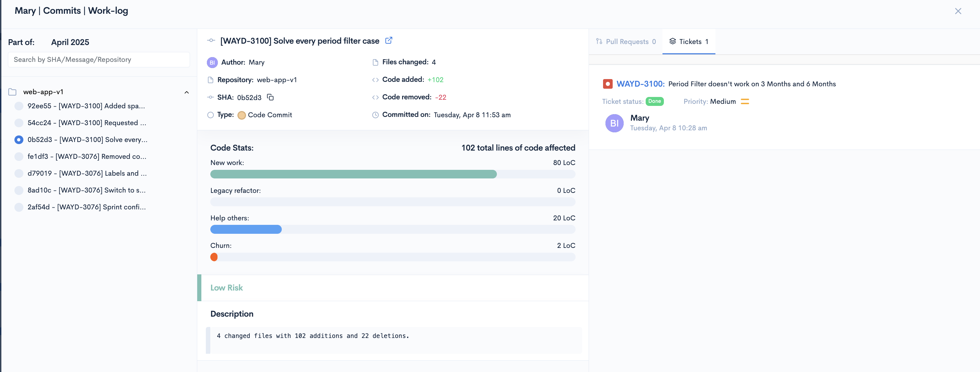Open commit in external link icon
Viewport: 980px width, 372px height.
[388, 40]
